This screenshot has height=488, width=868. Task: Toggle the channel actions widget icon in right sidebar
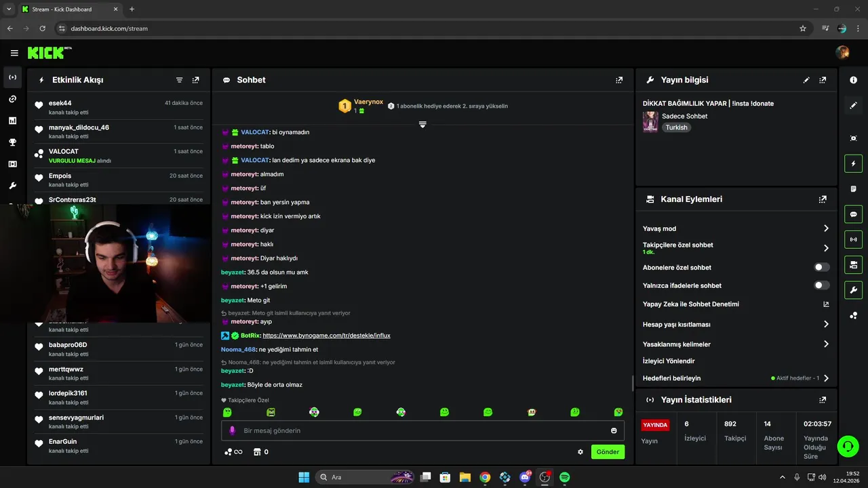click(x=853, y=264)
